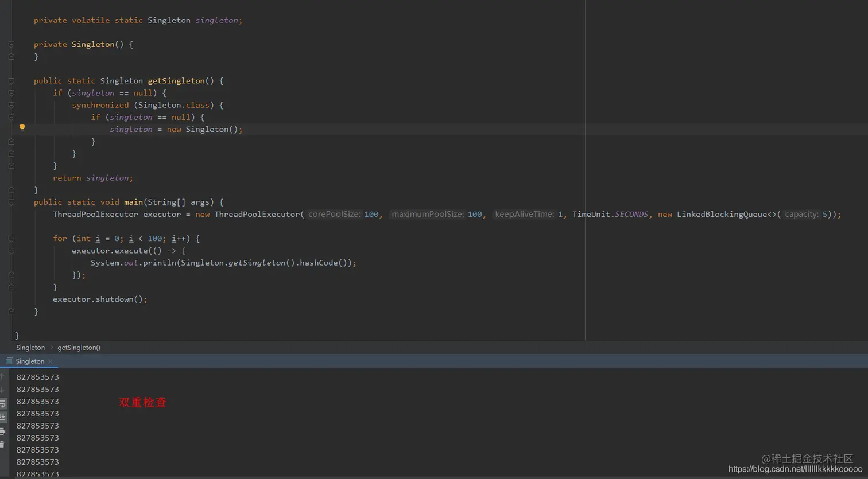
Task: Click the 'int i = 0' for-loop initializer
Action: tap(98, 239)
